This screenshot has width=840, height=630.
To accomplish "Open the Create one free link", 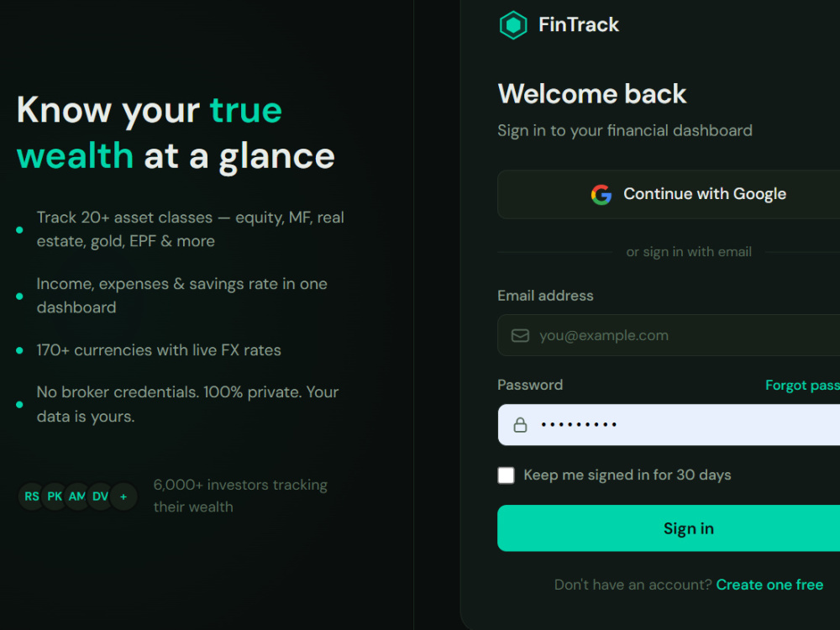I will click(769, 585).
